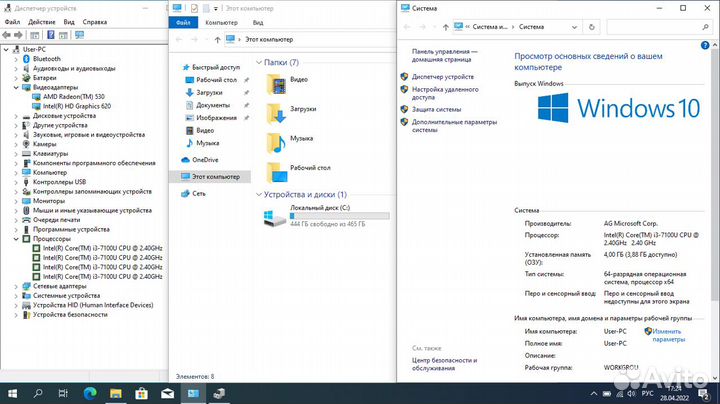
Task: Open Центр безопасности и обслуживания link
Action: (x=444, y=364)
